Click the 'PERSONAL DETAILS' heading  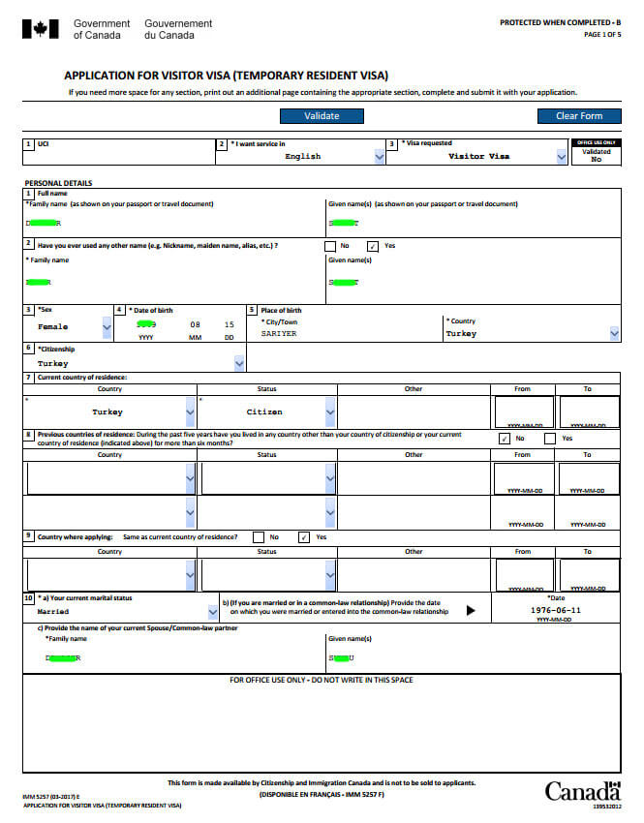click(58, 183)
